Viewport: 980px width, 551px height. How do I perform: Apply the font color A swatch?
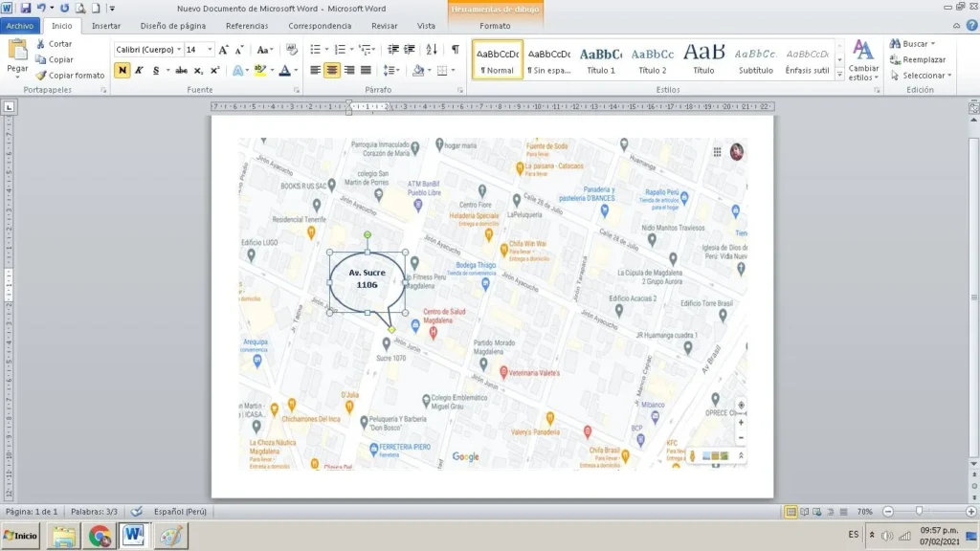pyautogui.click(x=284, y=70)
